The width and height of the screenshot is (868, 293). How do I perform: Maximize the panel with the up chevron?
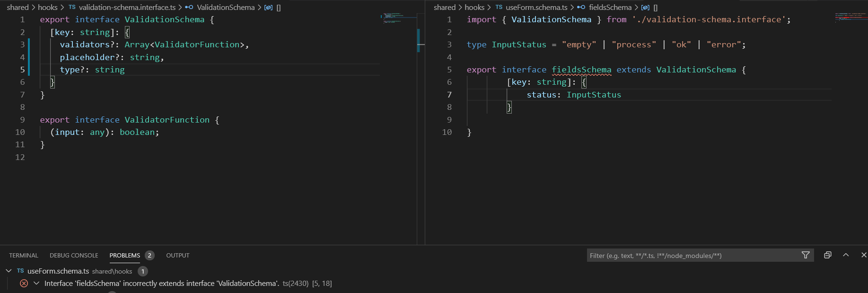pyautogui.click(x=846, y=255)
